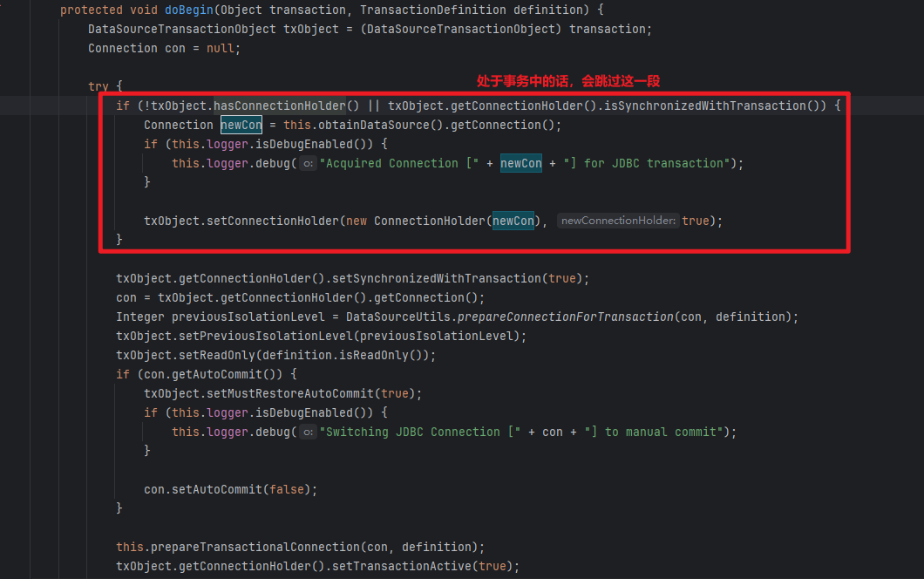This screenshot has height=579, width=924.
Task: Click the setTransactionActive method call
Action: [402, 566]
